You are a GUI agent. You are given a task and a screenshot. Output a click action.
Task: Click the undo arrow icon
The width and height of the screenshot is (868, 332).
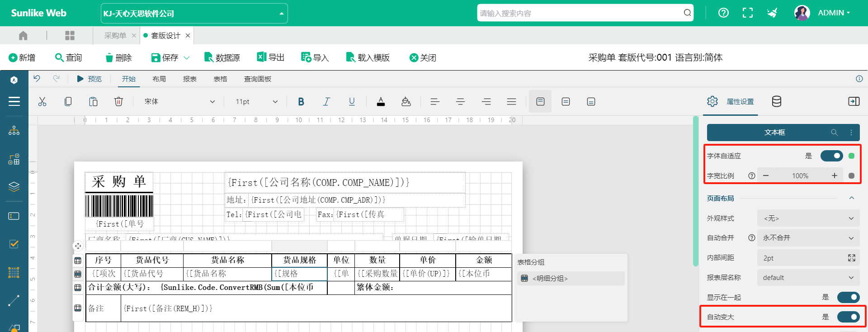(x=37, y=79)
